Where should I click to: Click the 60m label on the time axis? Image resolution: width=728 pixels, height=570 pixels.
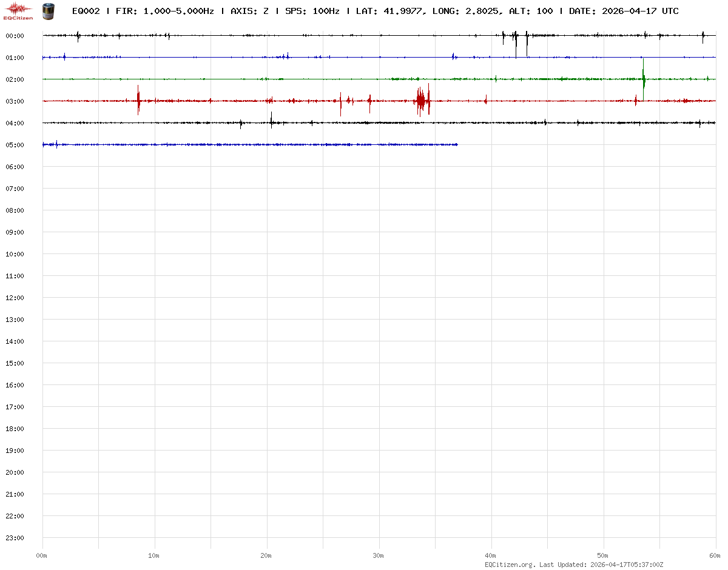coord(715,555)
